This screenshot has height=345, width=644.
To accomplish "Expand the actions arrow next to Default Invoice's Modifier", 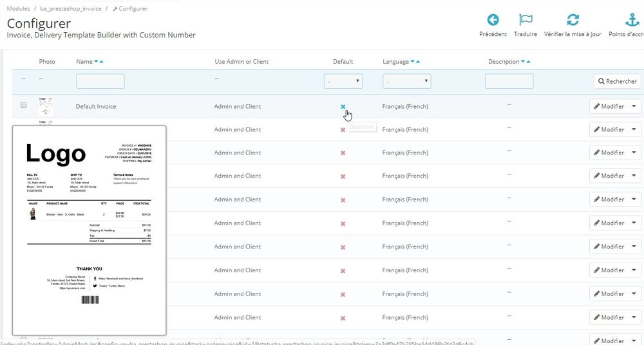I will click(x=634, y=106).
